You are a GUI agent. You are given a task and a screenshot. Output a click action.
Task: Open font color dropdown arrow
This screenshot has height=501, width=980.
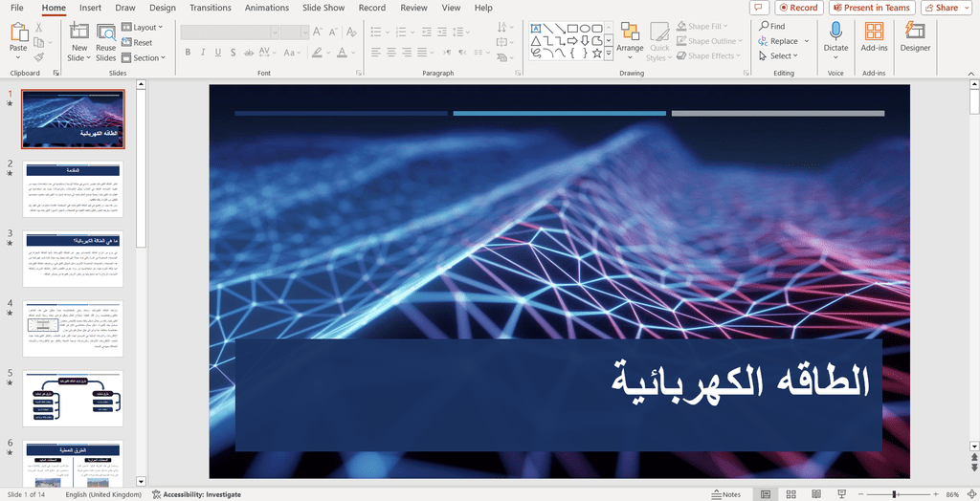[354, 53]
